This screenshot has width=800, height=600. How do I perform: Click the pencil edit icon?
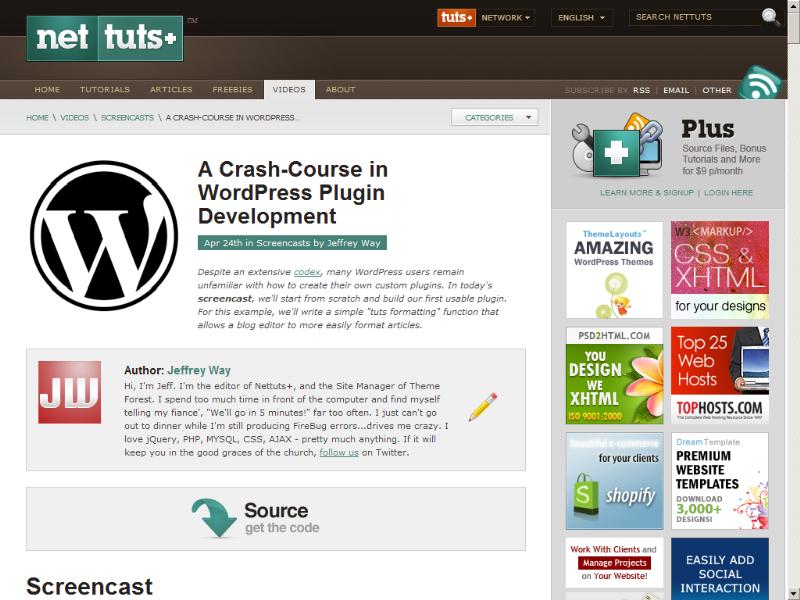(483, 406)
